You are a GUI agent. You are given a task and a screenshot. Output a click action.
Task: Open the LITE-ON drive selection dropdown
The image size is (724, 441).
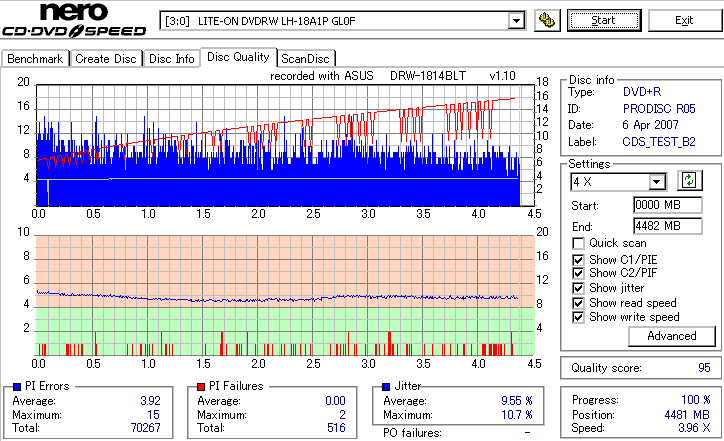click(516, 21)
